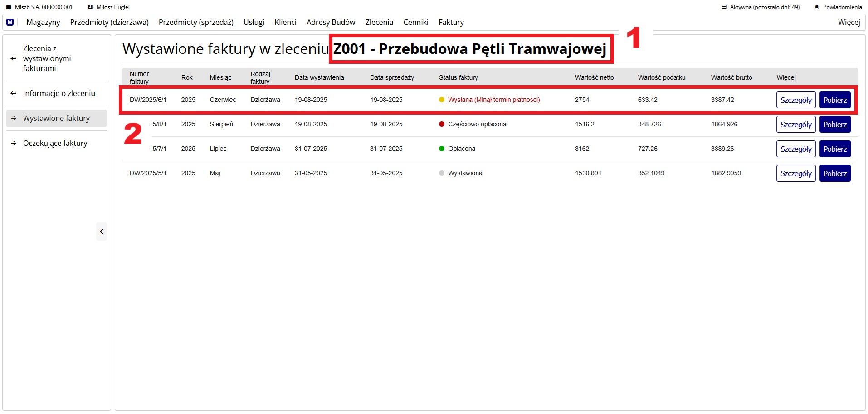Open Oczekujące faktury in sidebar
Image resolution: width=868 pixels, height=414 pixels.
[x=55, y=143]
